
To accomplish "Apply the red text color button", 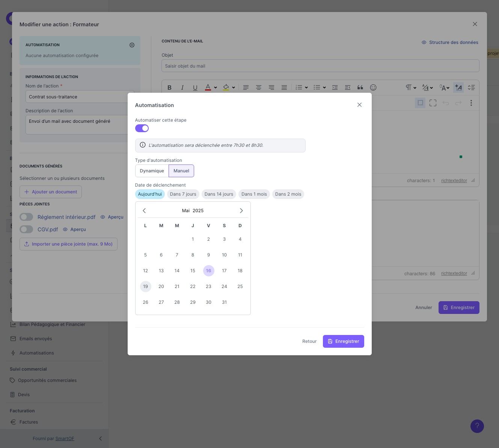I will [x=208, y=87].
